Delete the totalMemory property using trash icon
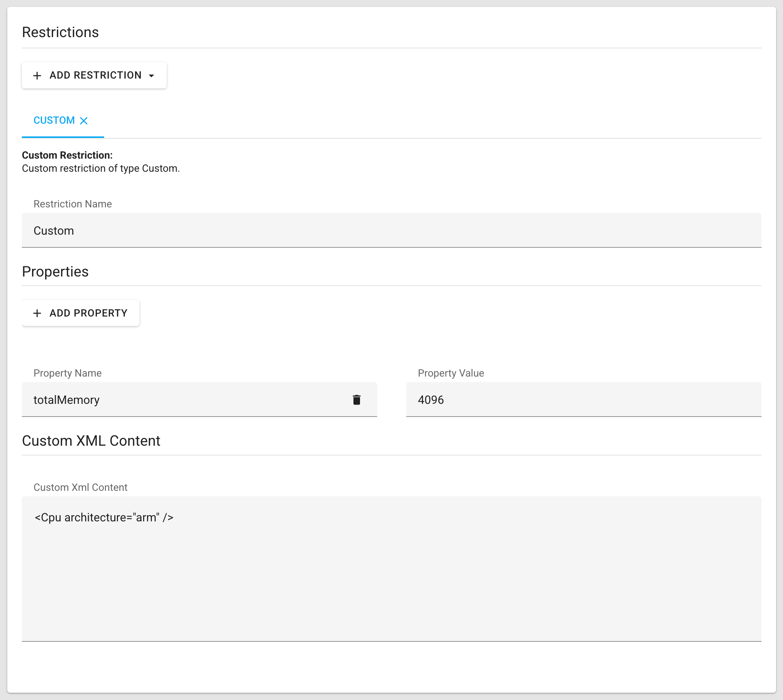 point(356,399)
